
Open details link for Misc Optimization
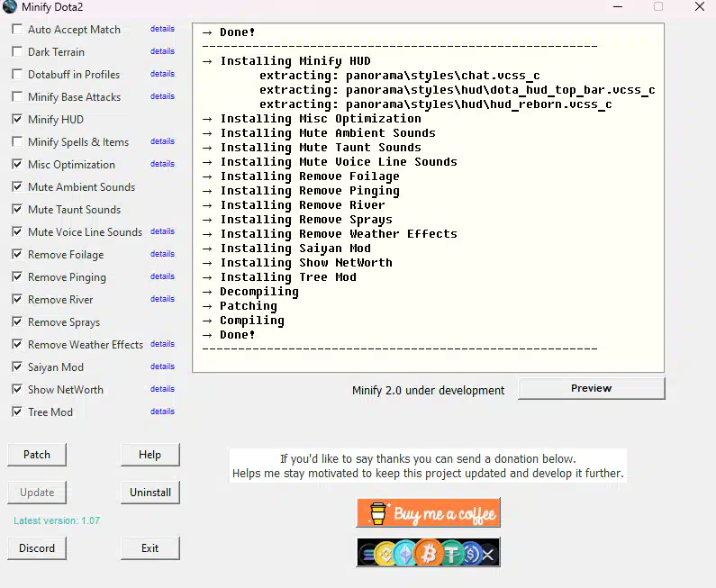pos(162,164)
